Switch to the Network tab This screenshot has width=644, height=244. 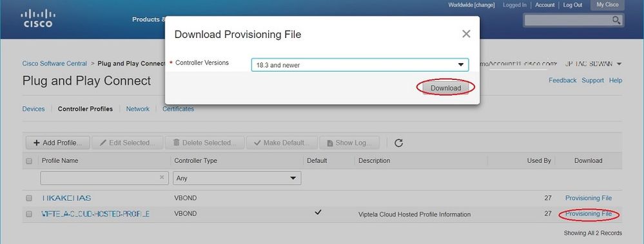pyautogui.click(x=138, y=109)
